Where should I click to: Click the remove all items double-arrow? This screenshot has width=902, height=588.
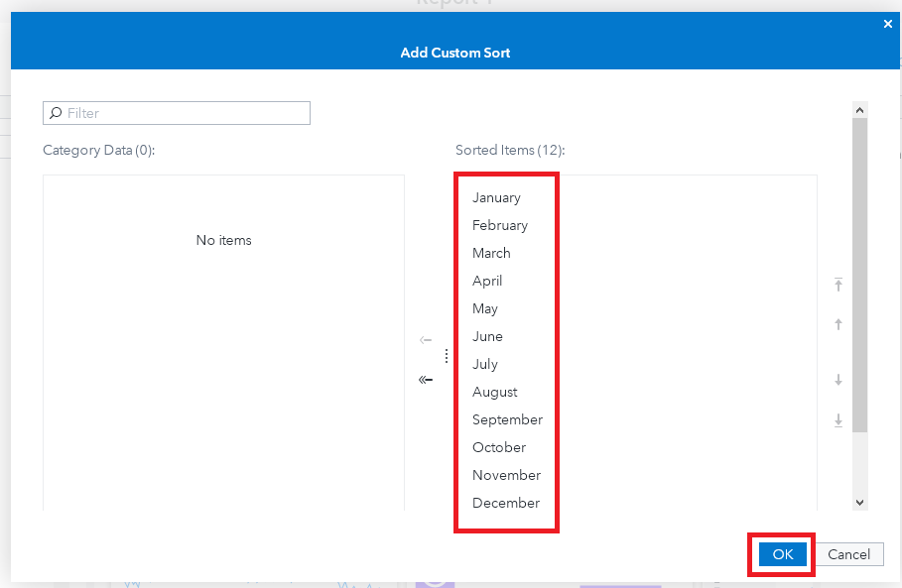pos(426,379)
